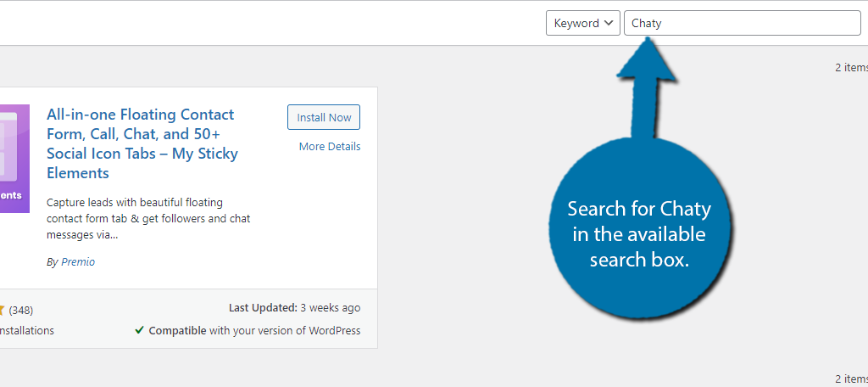This screenshot has width=868, height=387.
Task: Click the Capture leads plugin description text
Action: pos(148,219)
